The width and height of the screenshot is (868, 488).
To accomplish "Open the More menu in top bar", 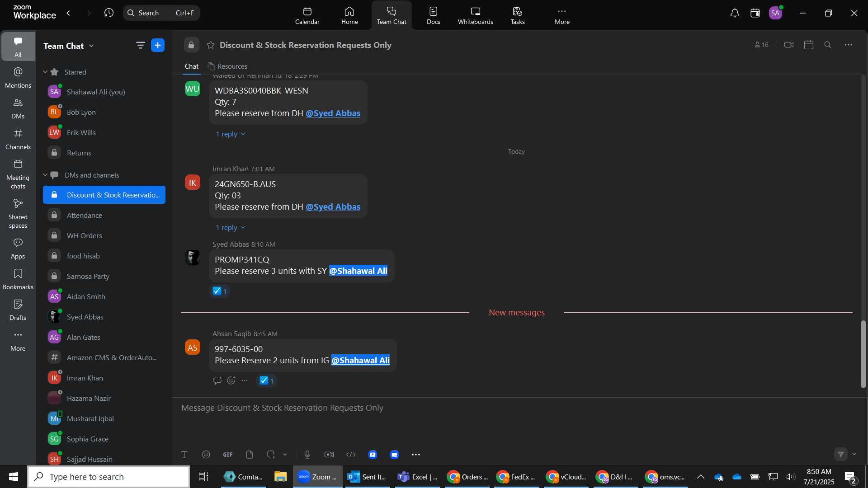I will point(562,15).
